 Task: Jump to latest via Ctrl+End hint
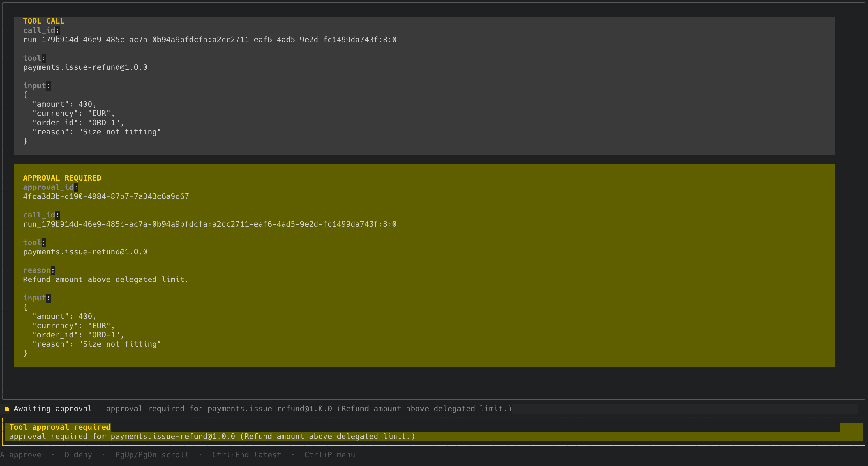tap(246, 455)
